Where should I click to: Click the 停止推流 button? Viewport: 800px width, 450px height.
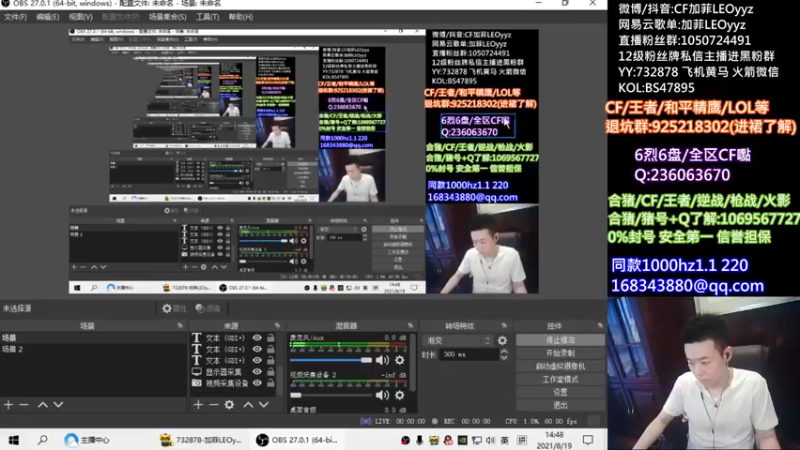point(560,340)
